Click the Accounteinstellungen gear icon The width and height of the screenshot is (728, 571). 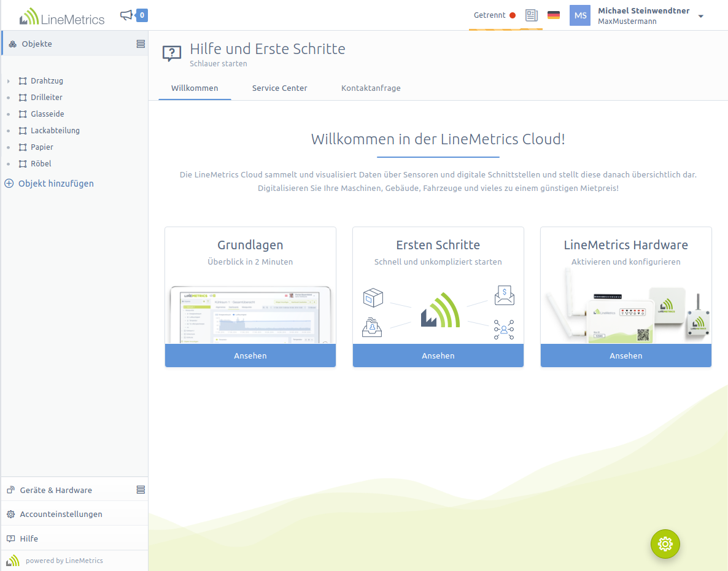[10, 515]
